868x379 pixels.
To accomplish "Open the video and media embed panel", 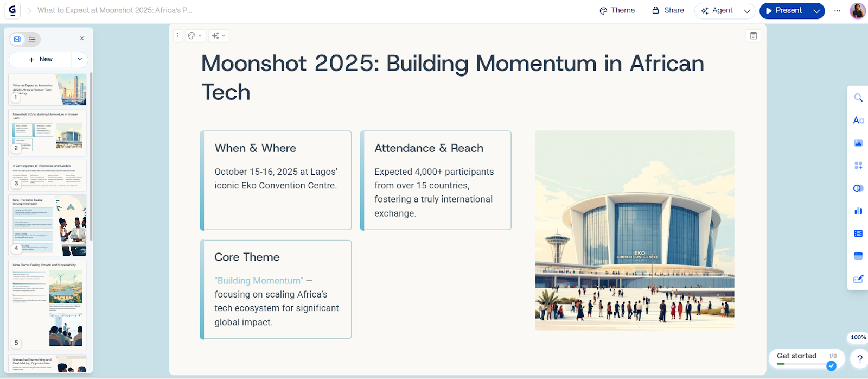I will (x=858, y=233).
